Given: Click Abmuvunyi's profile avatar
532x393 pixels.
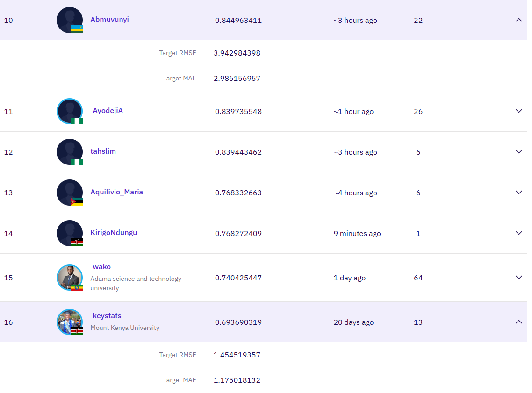Looking at the screenshot, I should 70,20.
